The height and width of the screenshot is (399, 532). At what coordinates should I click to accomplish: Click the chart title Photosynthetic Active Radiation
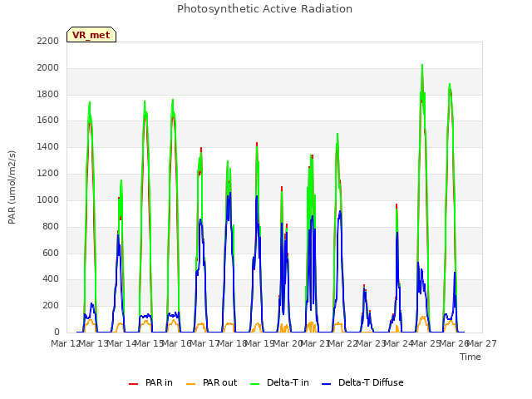[x=264, y=9]
